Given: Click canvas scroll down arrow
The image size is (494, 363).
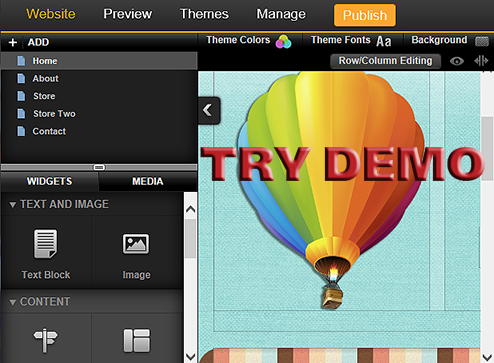Looking at the screenshot, I should pos(487,357).
